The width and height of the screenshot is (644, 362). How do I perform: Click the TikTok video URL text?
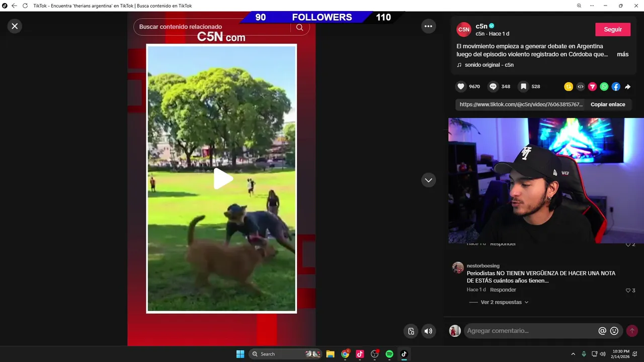(521, 105)
